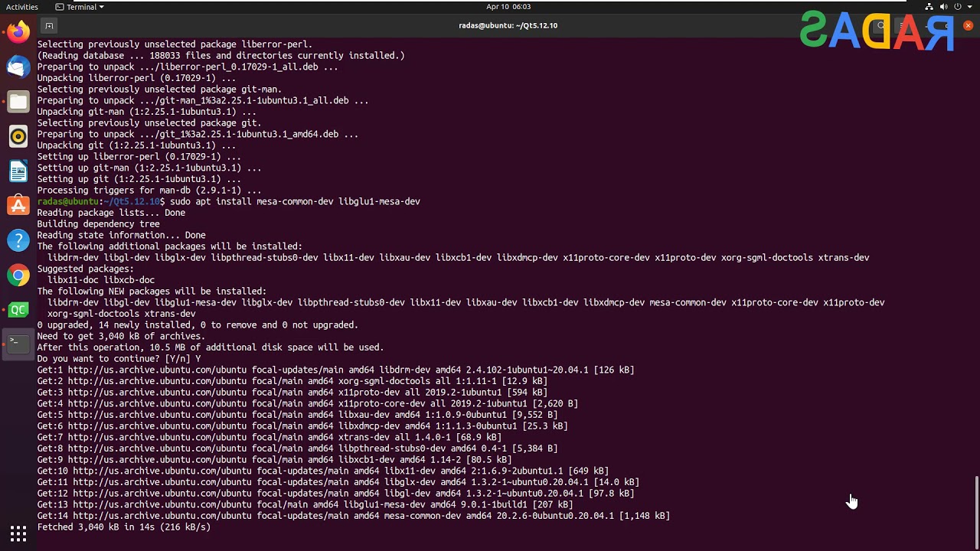Viewport: 980px width, 551px height.
Task: Open Qt Creator from the dock
Action: click(x=18, y=310)
